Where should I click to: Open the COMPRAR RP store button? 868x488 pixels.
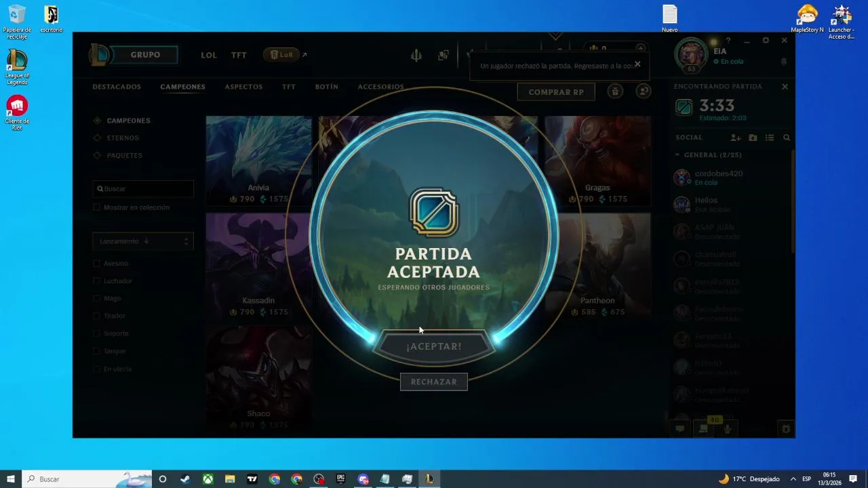(x=556, y=92)
